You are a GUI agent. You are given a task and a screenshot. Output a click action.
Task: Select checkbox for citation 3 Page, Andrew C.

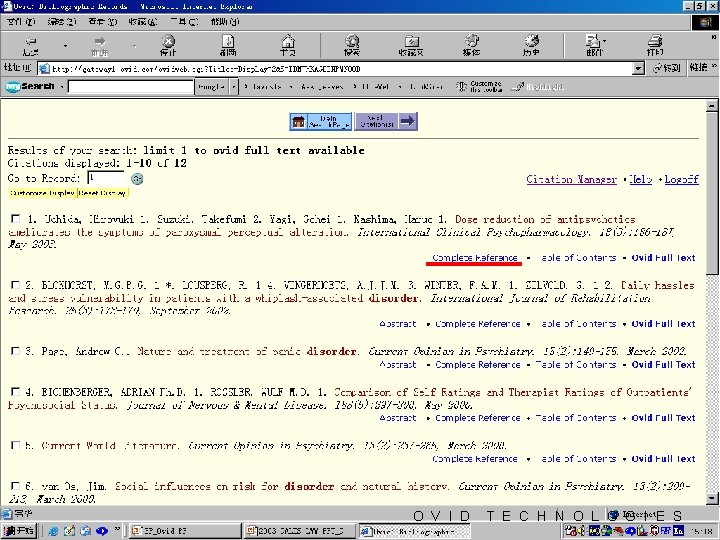tap(16, 351)
